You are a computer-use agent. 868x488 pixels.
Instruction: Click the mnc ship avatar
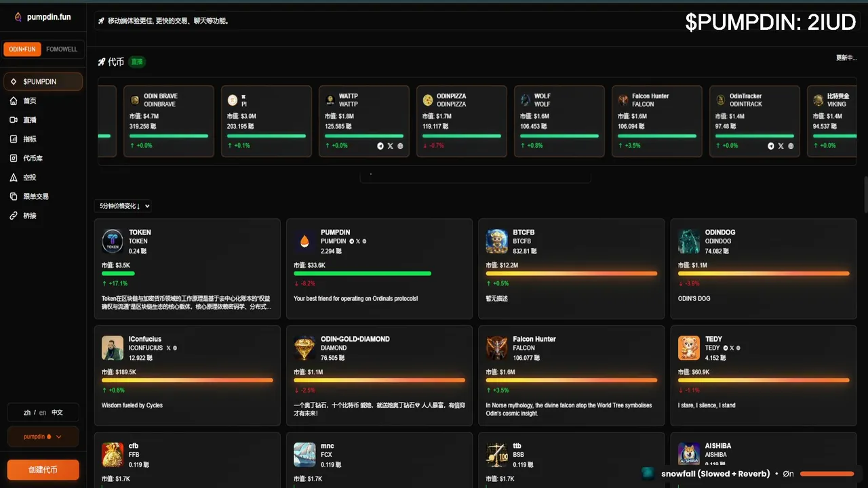click(x=304, y=454)
